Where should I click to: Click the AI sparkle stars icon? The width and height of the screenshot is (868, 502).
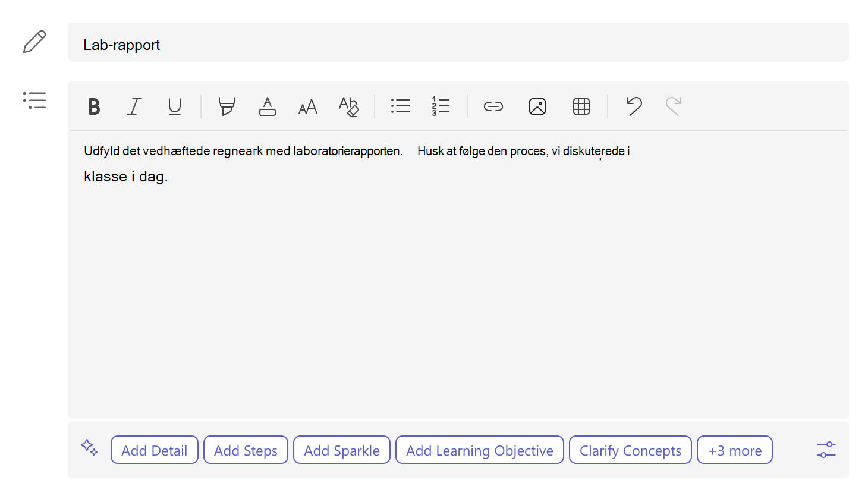[89, 447]
